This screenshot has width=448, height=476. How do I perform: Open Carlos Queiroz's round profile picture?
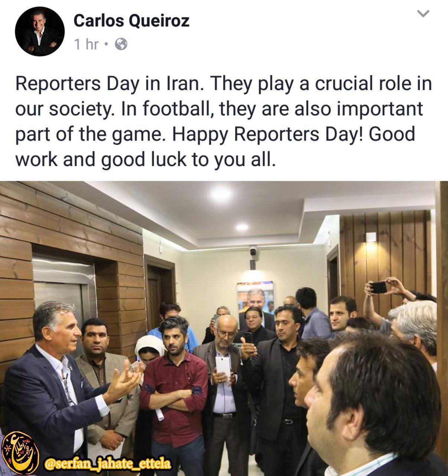click(x=39, y=32)
